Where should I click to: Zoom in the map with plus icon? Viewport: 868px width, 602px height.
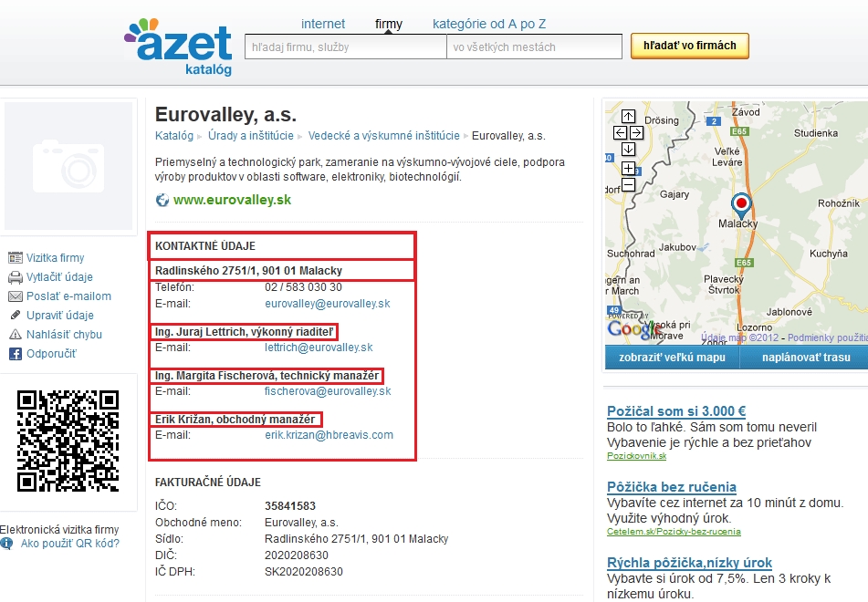[628, 168]
